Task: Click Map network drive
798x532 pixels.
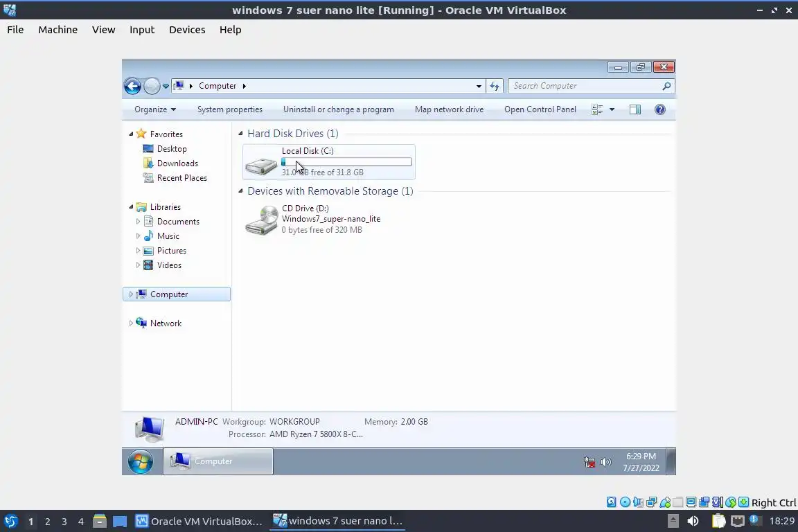Action: (x=449, y=109)
